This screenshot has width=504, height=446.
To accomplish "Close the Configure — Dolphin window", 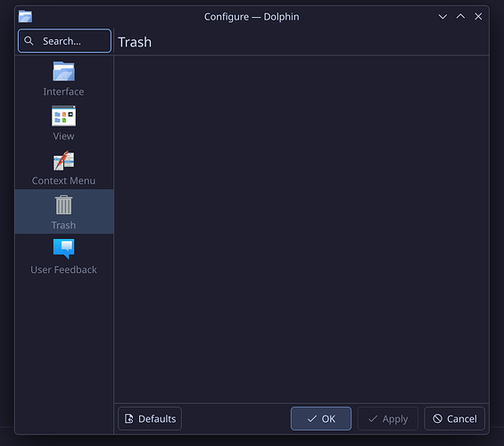I will pos(478,16).
